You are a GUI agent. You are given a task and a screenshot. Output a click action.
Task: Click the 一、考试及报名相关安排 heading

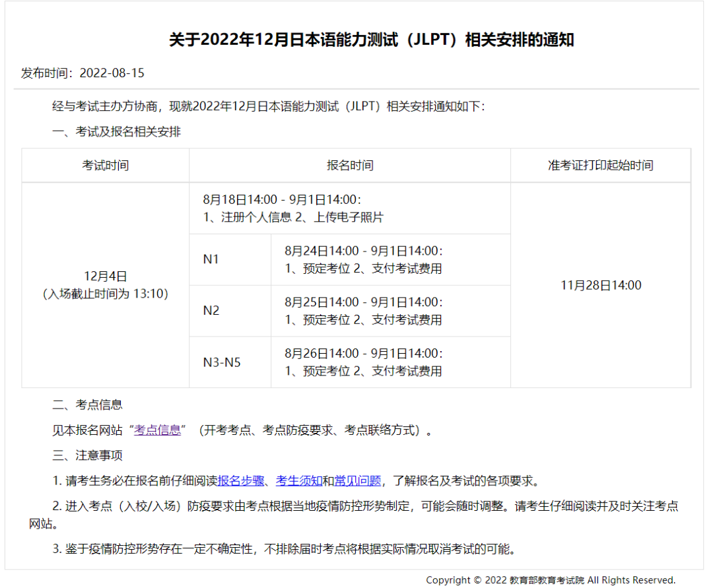116,132
